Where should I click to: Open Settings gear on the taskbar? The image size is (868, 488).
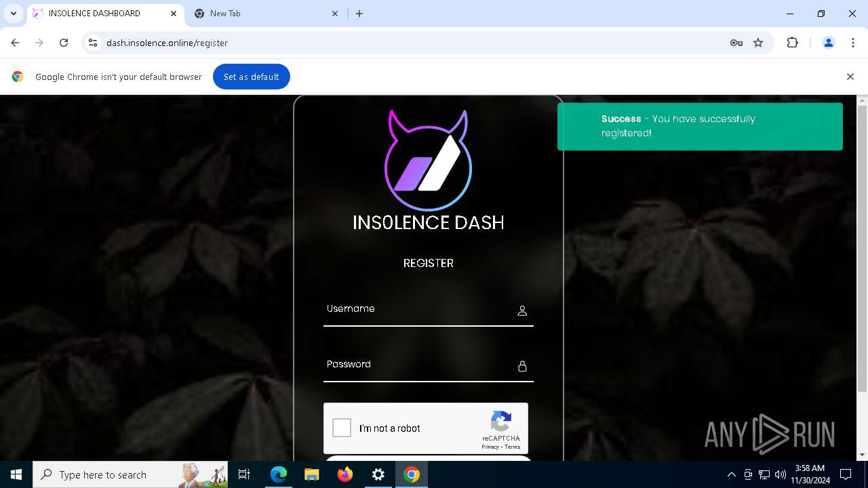[378, 474]
